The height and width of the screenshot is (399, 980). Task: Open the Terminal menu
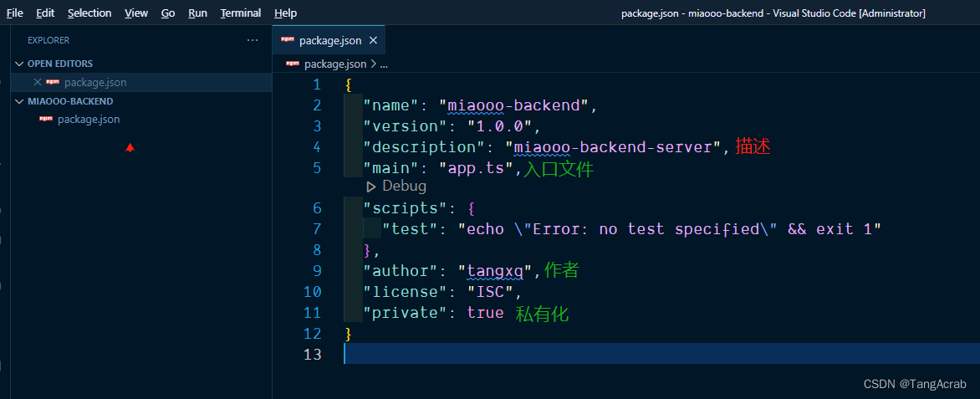pyautogui.click(x=241, y=13)
